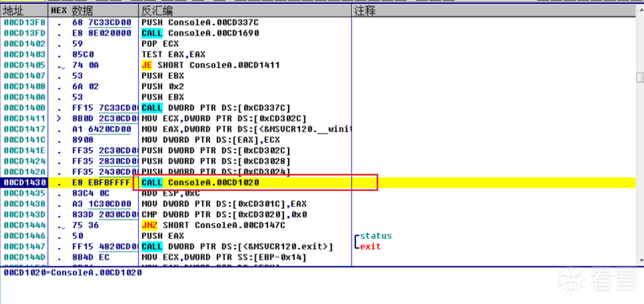This screenshot has width=644, height=304.
Task: Select address 00CD140A
Action: 25,97
